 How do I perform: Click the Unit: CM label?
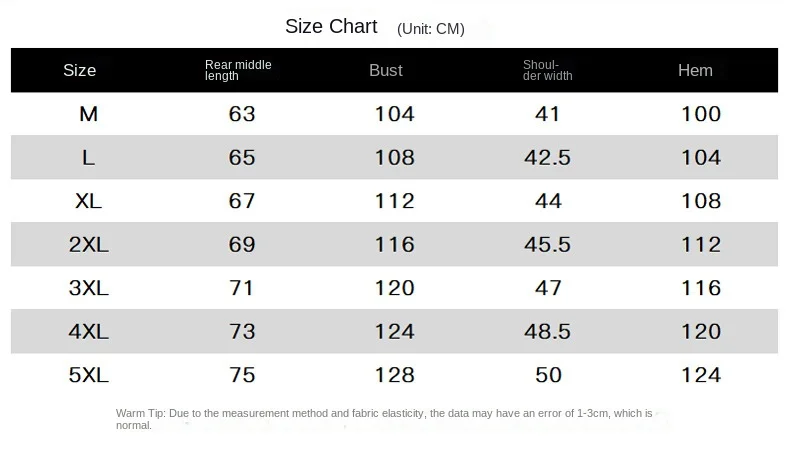(431, 28)
